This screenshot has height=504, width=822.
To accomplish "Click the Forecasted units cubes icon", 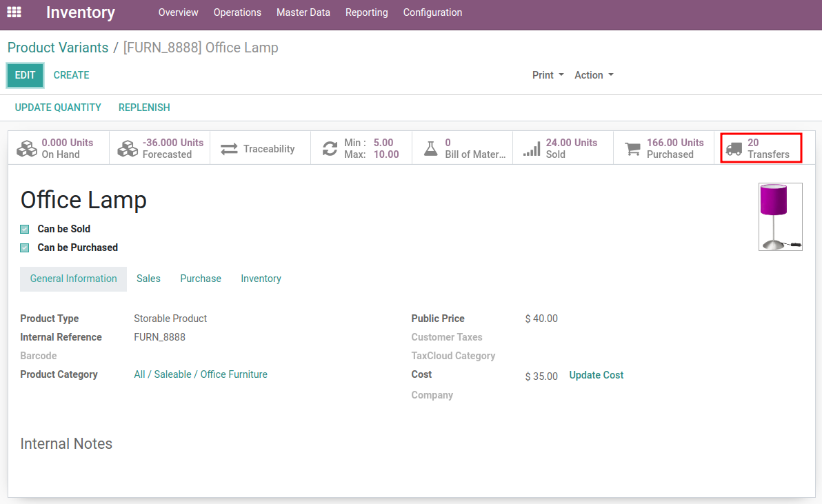I will 128,148.
